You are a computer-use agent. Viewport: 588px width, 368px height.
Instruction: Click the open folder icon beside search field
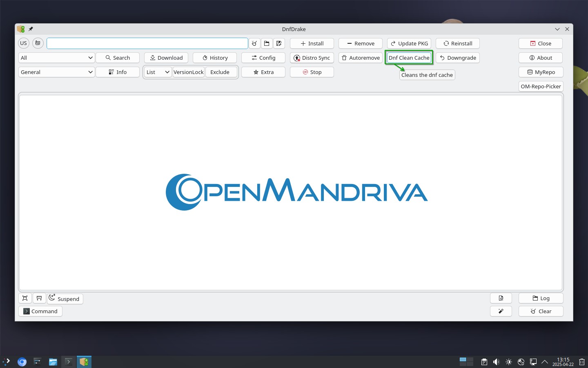tap(267, 43)
